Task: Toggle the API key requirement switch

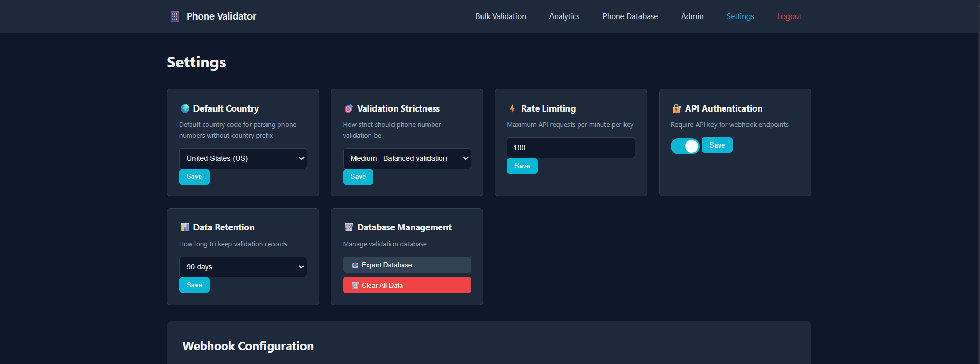Action: (685, 147)
